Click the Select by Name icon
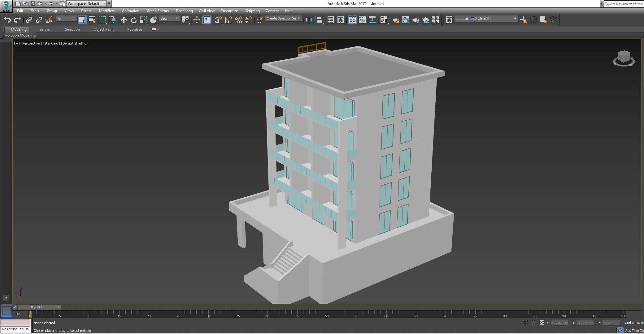 [92, 20]
